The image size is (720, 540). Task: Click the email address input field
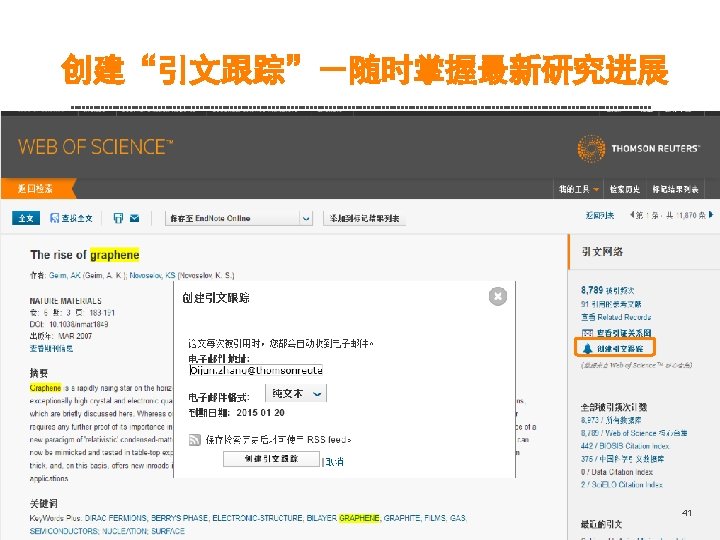tap(256, 370)
